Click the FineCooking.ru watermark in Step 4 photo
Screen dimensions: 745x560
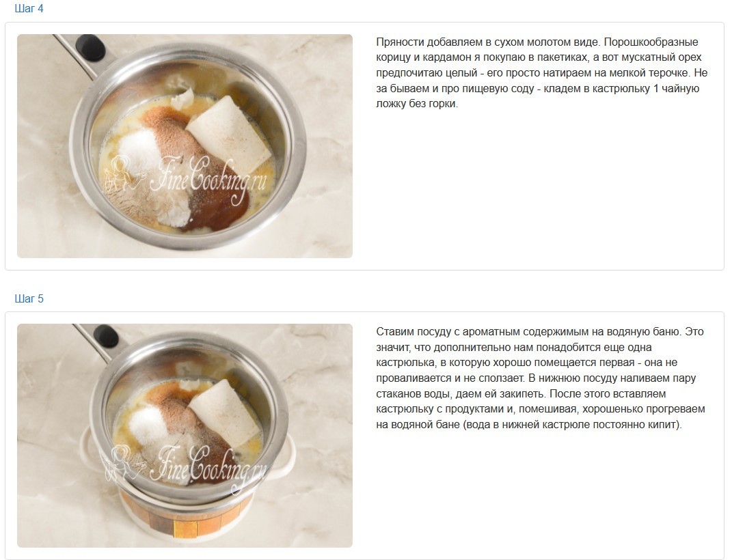[x=185, y=180]
